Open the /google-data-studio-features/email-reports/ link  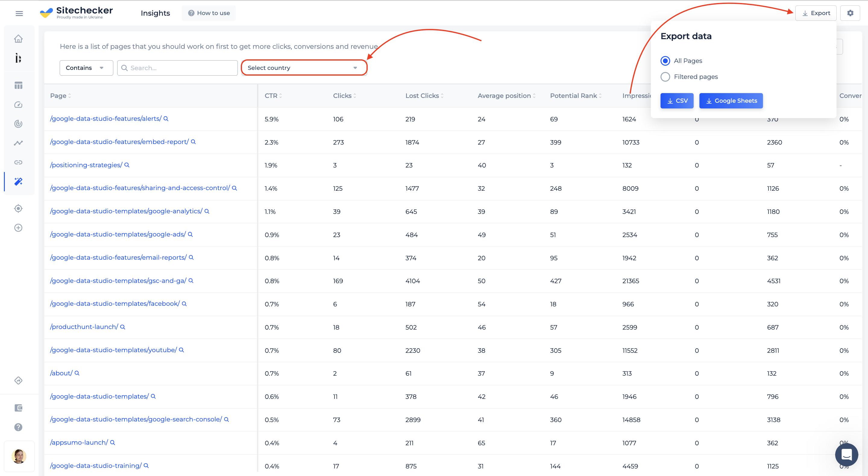click(x=118, y=257)
